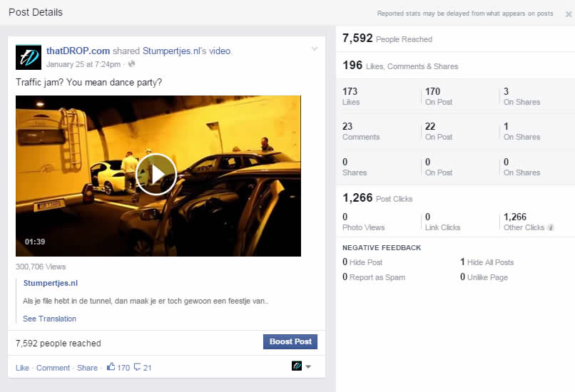
Task: Click the Dutch video description text
Action: click(146, 301)
